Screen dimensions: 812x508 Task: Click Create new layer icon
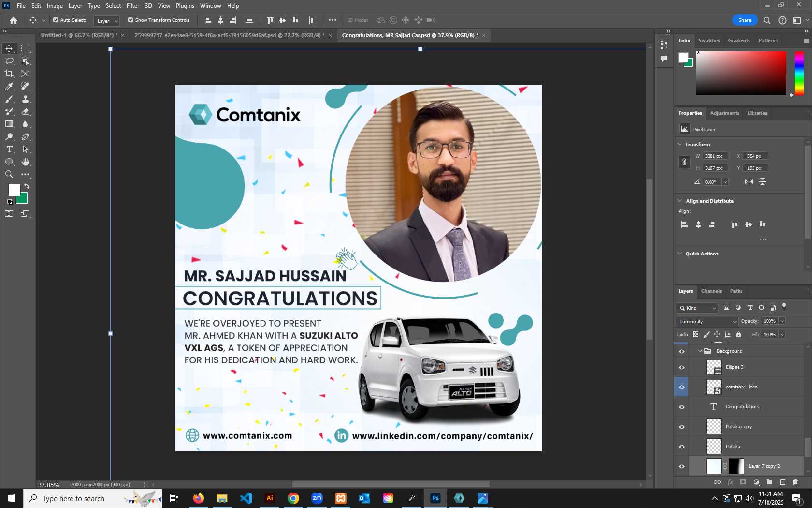click(x=783, y=482)
